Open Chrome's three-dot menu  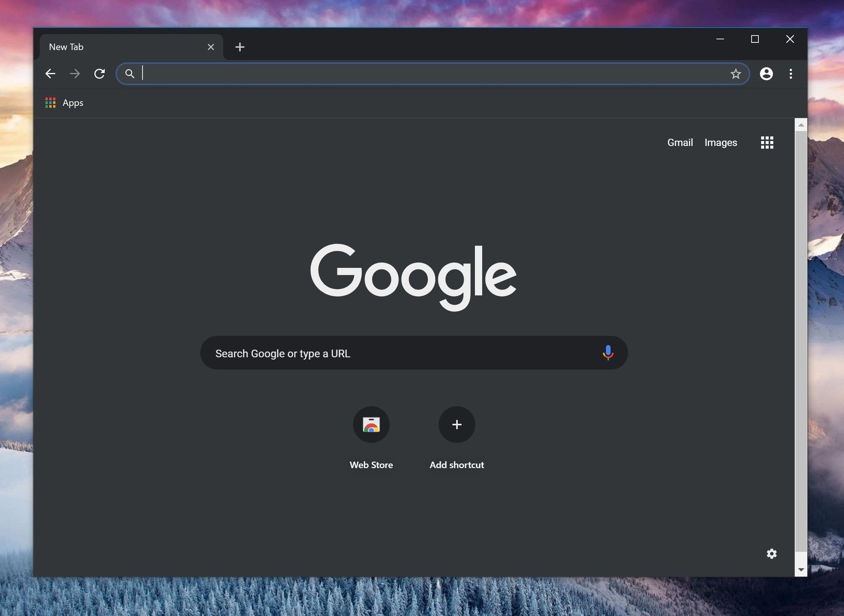790,74
